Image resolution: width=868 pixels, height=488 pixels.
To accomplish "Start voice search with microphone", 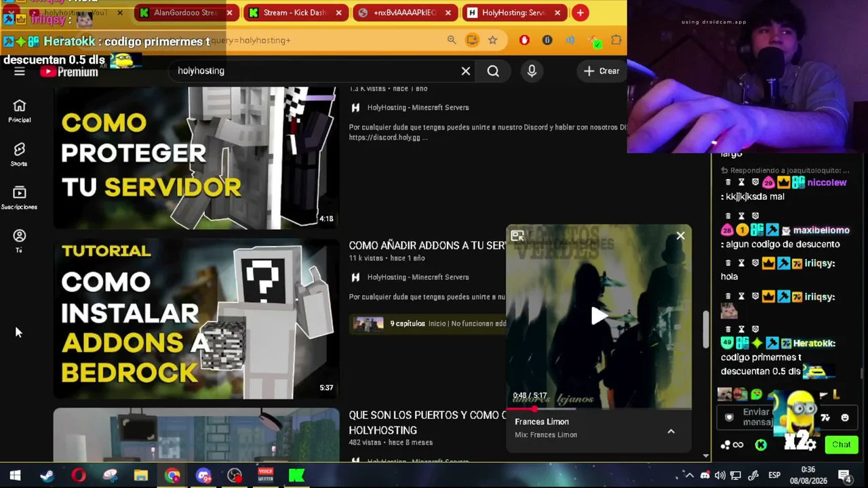I will tap(532, 70).
